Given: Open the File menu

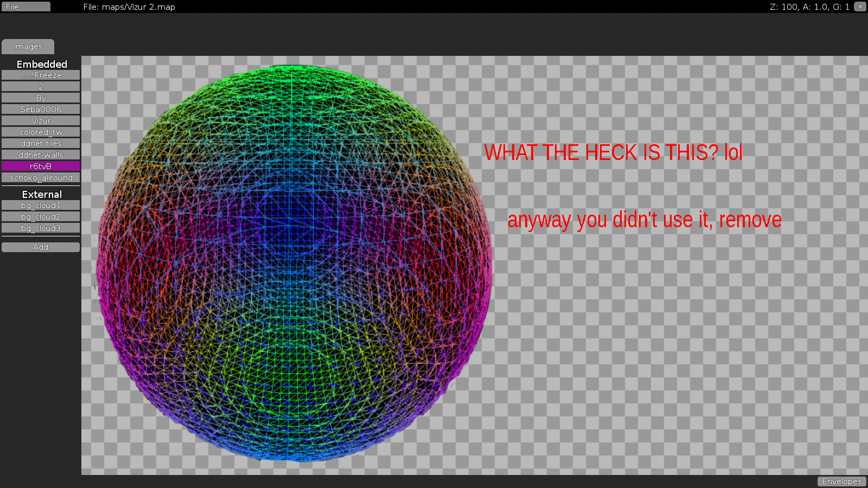Looking at the screenshot, I should [x=25, y=7].
